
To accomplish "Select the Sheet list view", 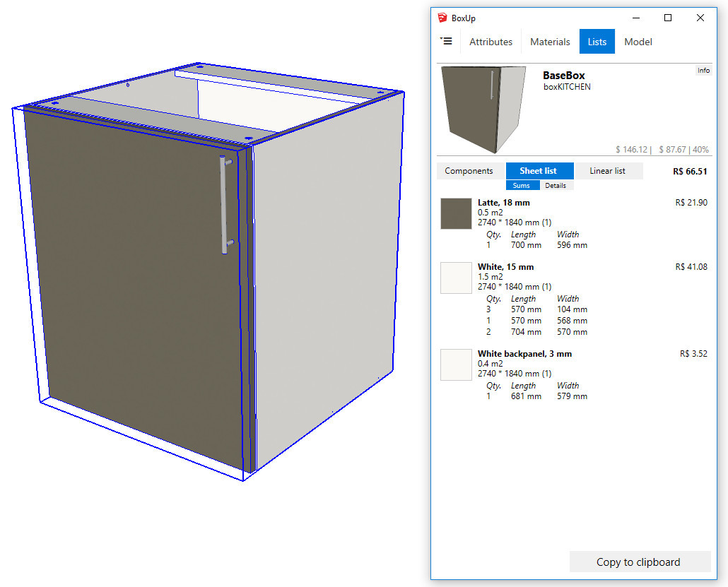I will [539, 170].
